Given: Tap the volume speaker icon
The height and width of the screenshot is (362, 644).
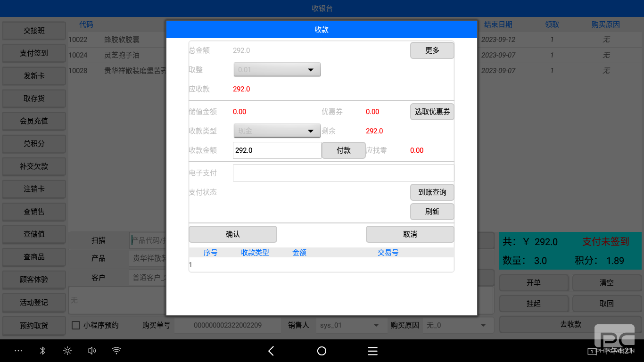Looking at the screenshot, I should tap(92, 351).
